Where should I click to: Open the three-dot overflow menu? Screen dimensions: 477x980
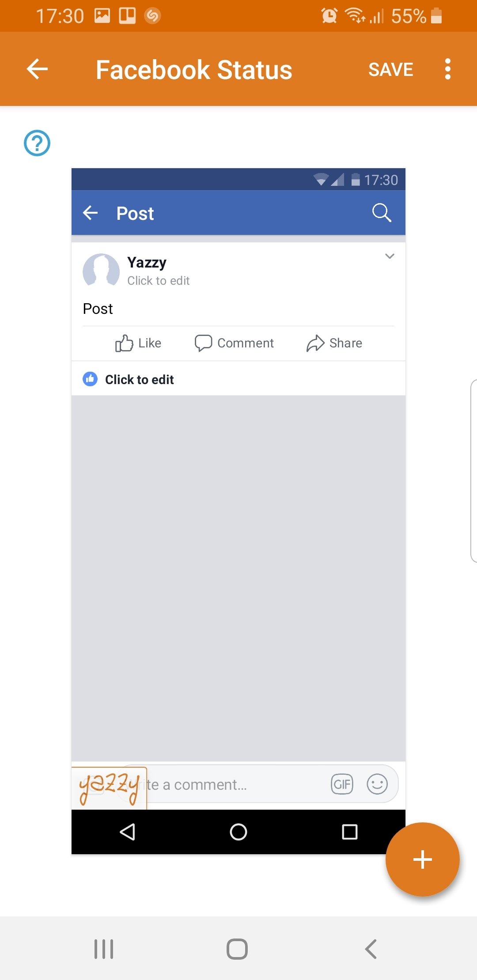click(x=447, y=69)
